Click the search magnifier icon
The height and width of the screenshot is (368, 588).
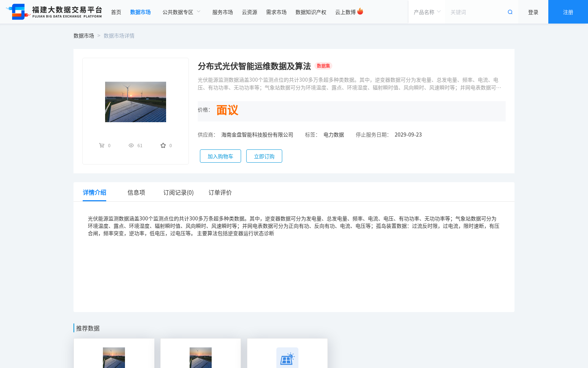510,12
